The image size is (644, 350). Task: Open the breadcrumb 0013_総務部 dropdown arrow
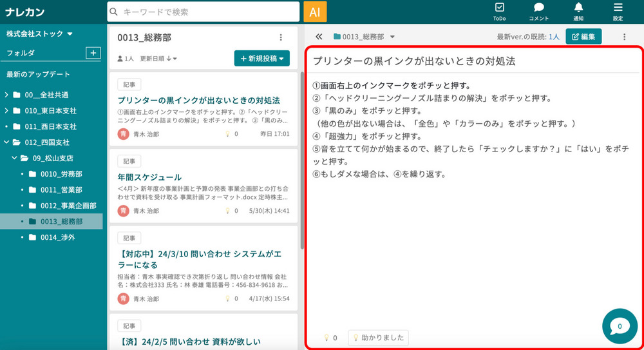[x=392, y=37]
